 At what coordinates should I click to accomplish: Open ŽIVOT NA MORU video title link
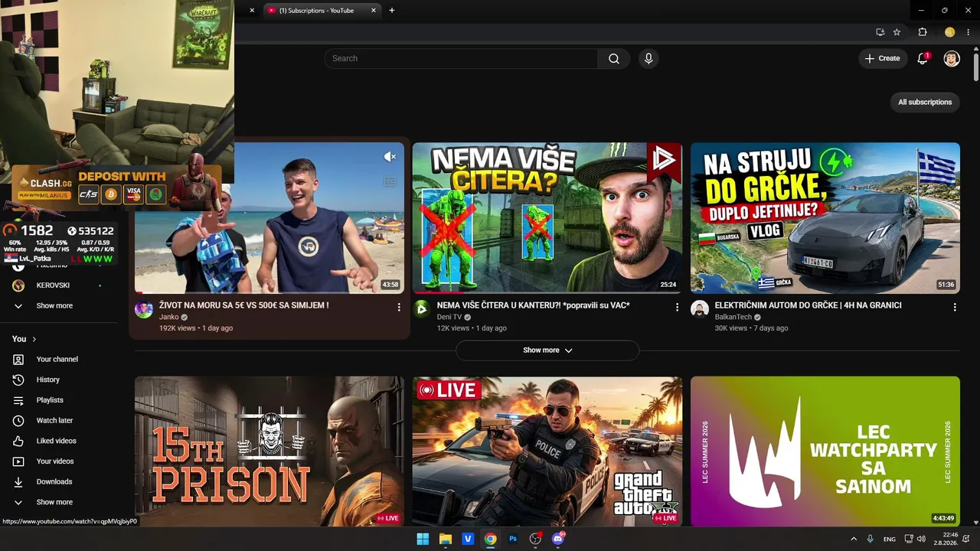tap(243, 305)
